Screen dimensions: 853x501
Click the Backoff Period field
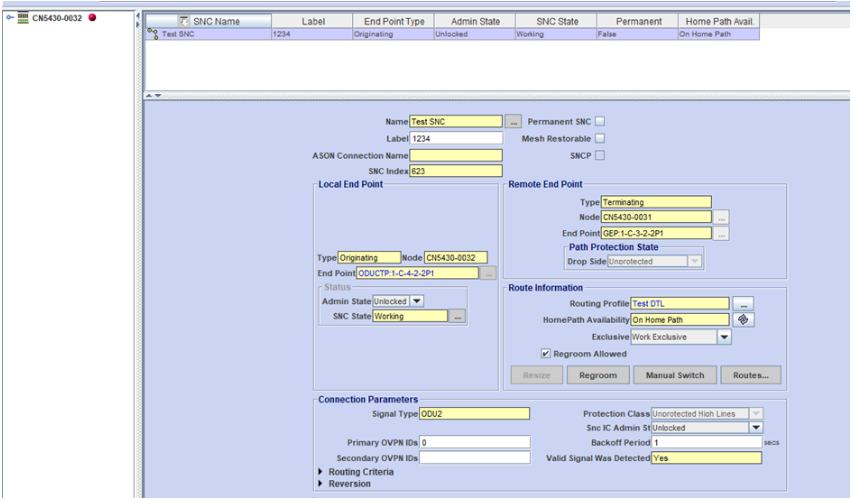[707, 442]
